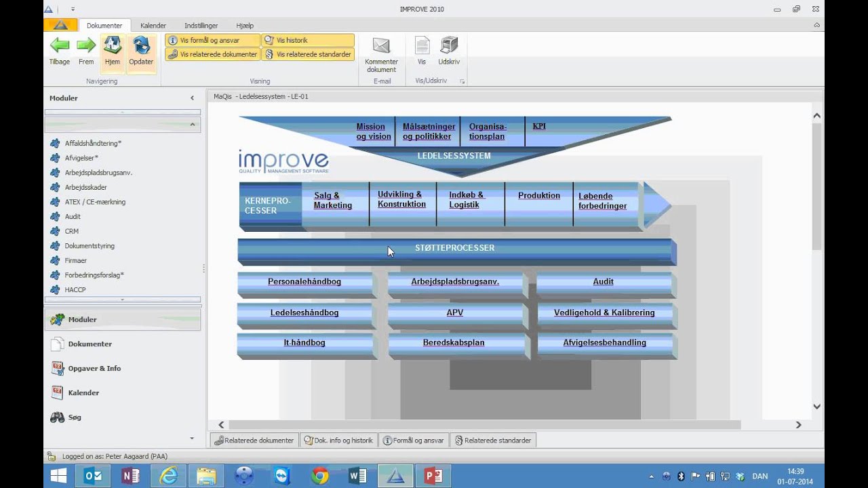Toggle Vis relaterede standarder

[x=308, y=54]
